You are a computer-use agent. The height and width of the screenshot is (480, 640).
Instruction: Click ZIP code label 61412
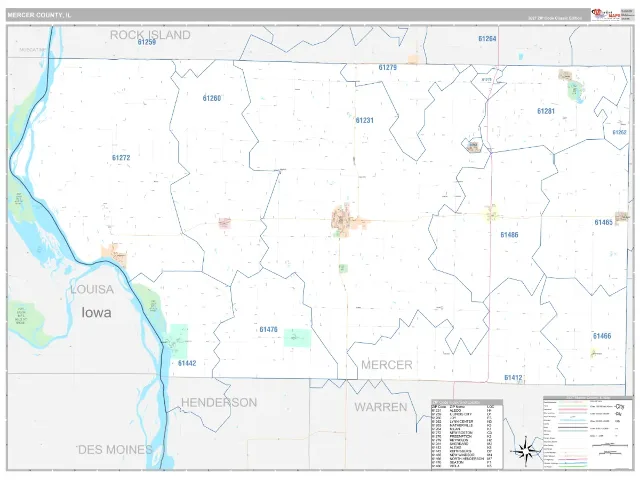(513, 378)
